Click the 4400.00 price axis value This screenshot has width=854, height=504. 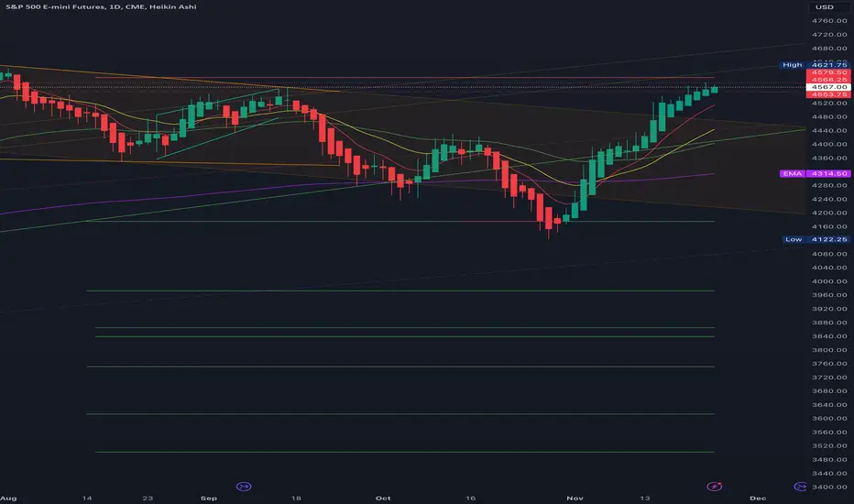pos(829,145)
